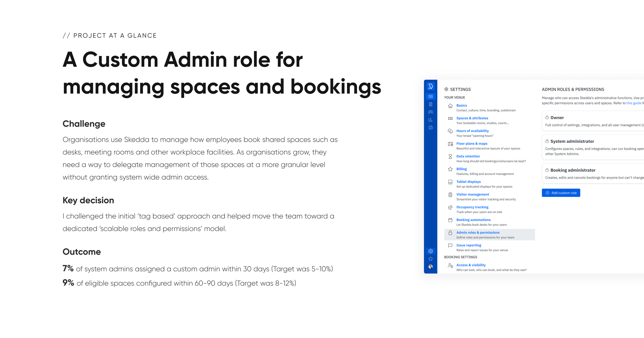Screen dimensions: 644x338
Task: Click the bell icon beside Hours of availability
Action: click(450, 131)
